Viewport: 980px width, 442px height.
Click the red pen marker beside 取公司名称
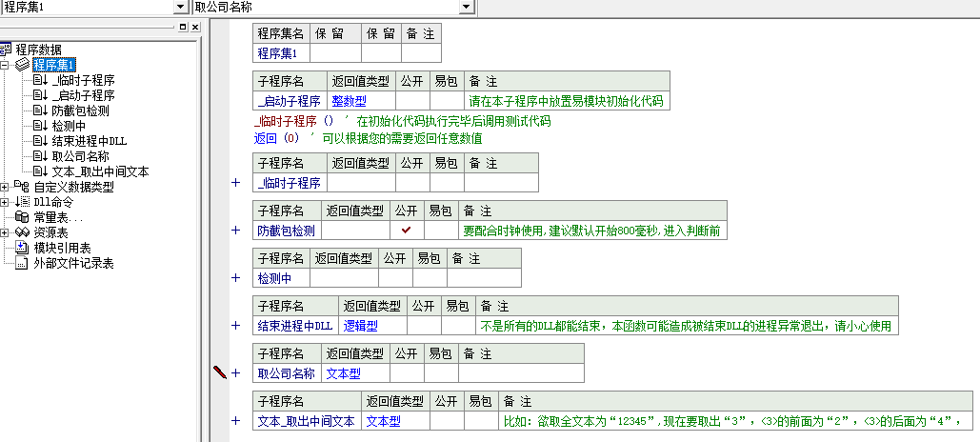click(220, 372)
